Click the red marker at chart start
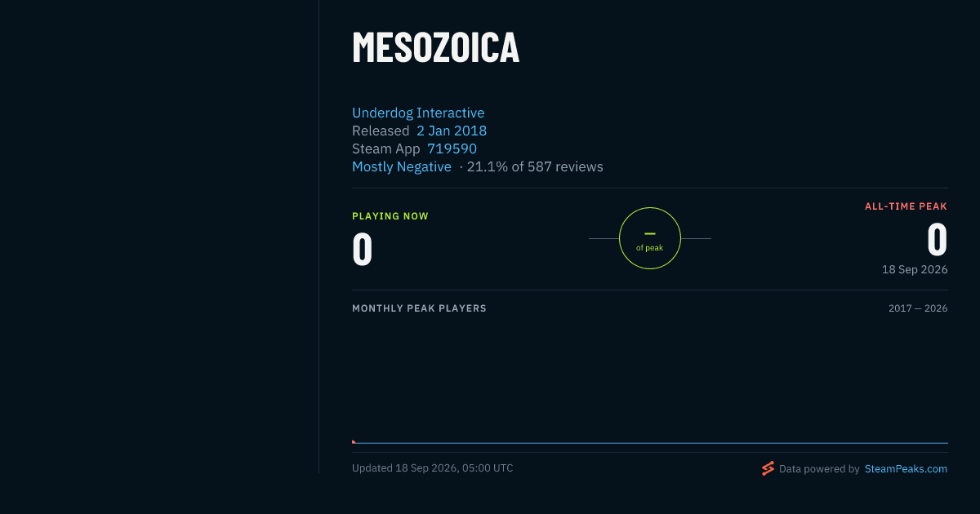 pos(354,441)
